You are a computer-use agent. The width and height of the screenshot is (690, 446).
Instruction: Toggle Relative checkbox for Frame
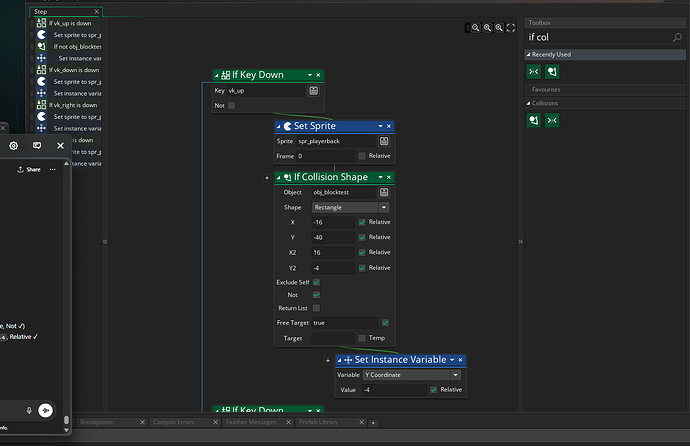[x=362, y=156]
